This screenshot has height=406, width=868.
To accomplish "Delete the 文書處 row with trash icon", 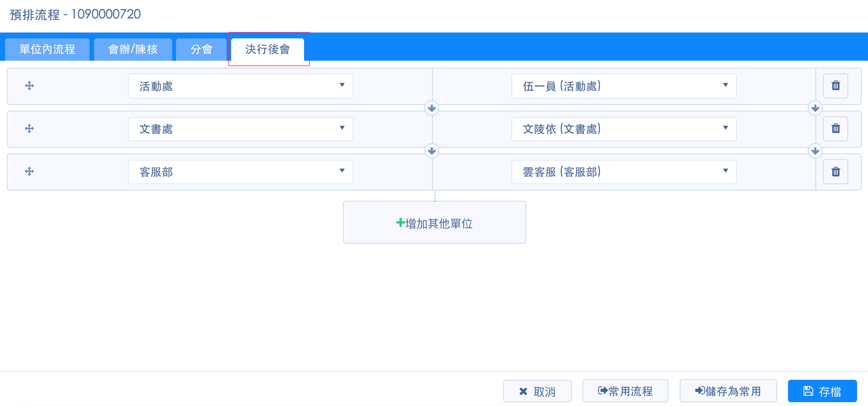I will [x=835, y=129].
